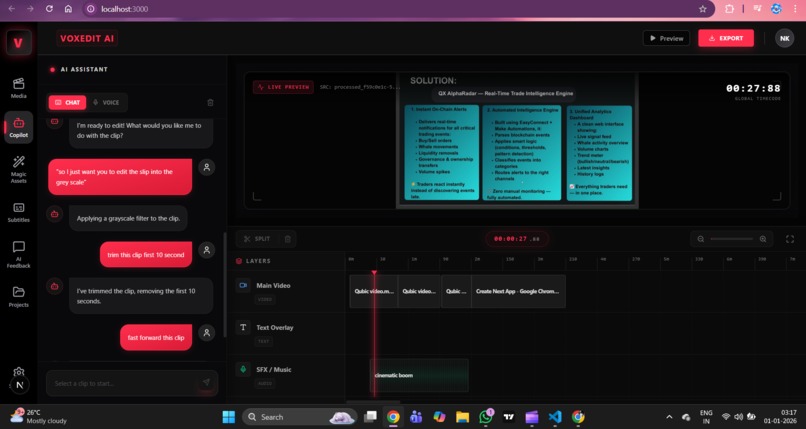
Task: Click the LIVE PREVIEW badge
Action: click(x=283, y=87)
